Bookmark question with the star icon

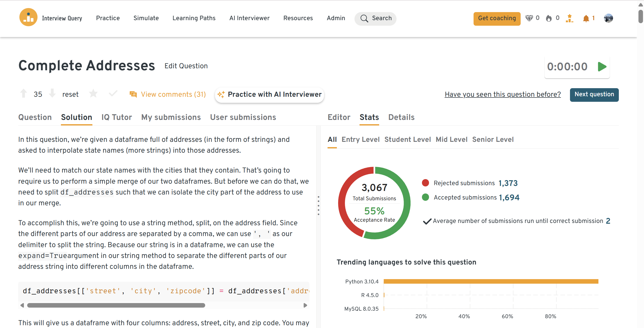tap(93, 94)
